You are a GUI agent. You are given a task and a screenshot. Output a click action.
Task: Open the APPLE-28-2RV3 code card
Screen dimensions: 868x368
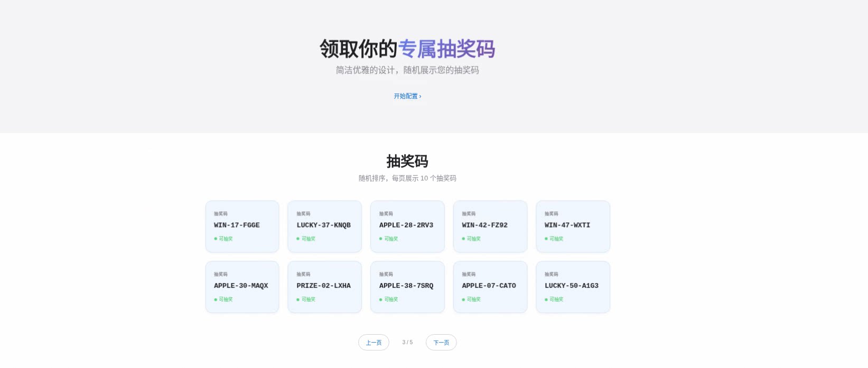(407, 227)
